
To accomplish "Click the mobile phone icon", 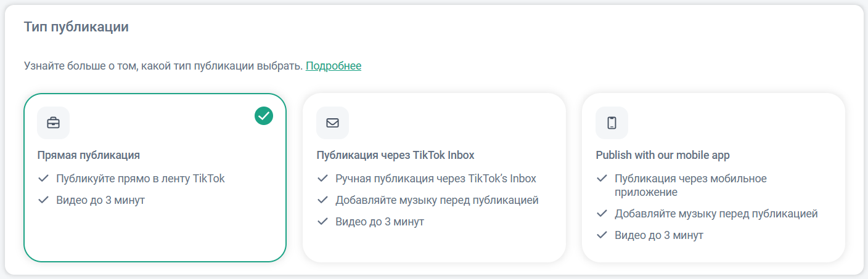I will pyautogui.click(x=612, y=123).
